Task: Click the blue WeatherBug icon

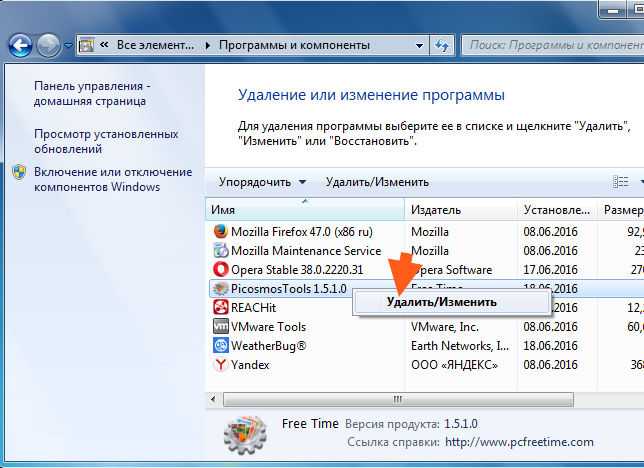Action: coord(221,346)
